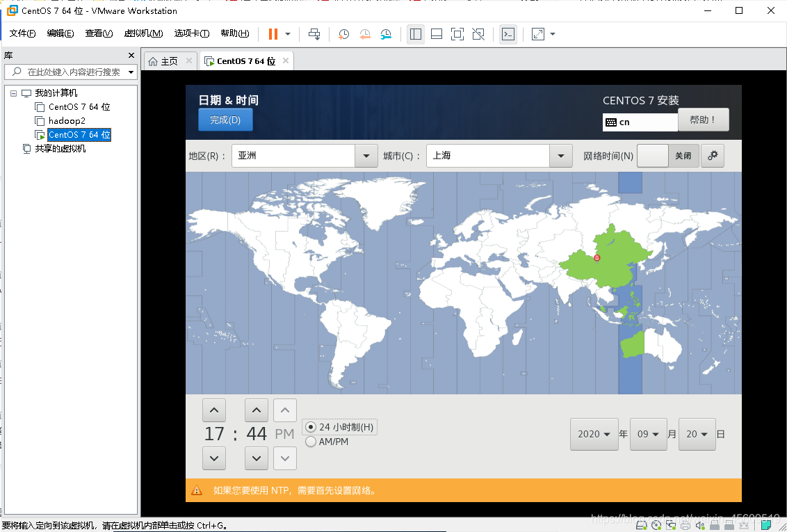Click the printer status bar icon
The width and height of the screenshot is (787, 532).
[x=685, y=526]
